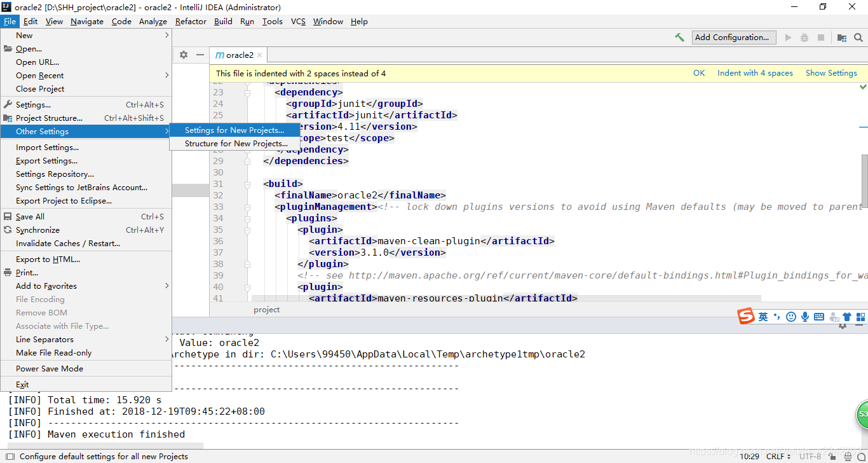Viewport: 868px width, 463px height.
Task: Enable Power Save Mode
Action: [x=86, y=368]
